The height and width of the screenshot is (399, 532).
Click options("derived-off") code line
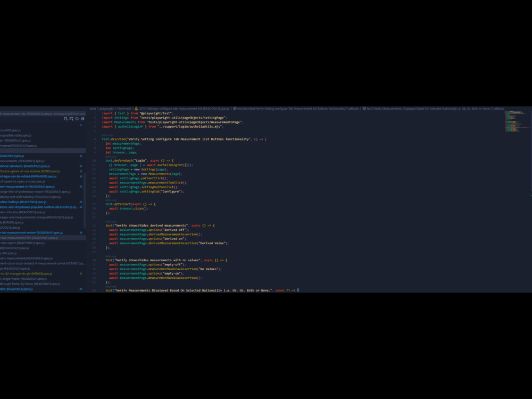tap(149, 230)
